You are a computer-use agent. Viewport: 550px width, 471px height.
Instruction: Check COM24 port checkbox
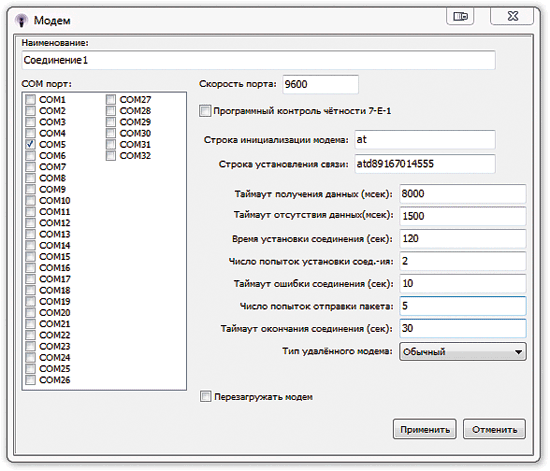31,358
